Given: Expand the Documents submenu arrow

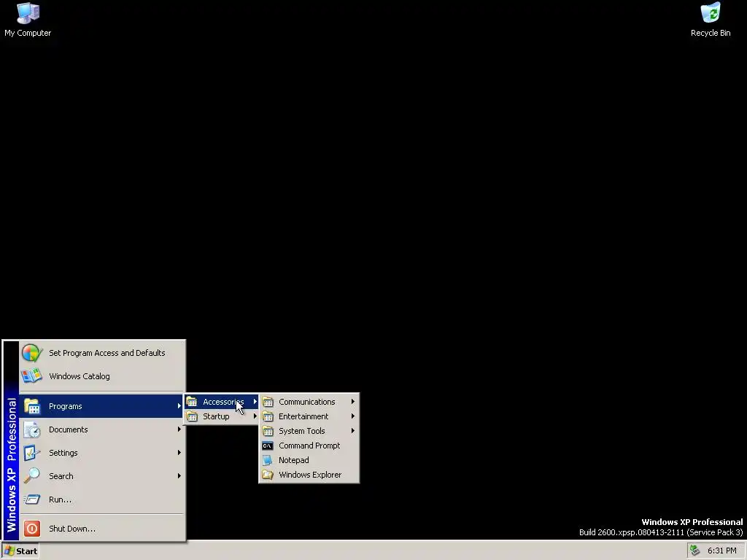Looking at the screenshot, I should [x=179, y=429].
